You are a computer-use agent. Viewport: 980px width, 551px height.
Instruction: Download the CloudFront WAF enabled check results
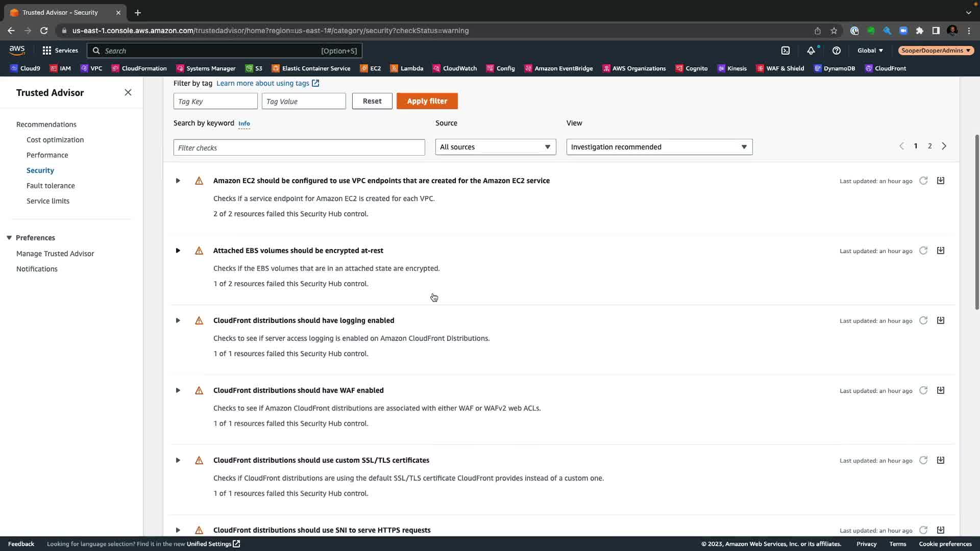[x=941, y=390]
